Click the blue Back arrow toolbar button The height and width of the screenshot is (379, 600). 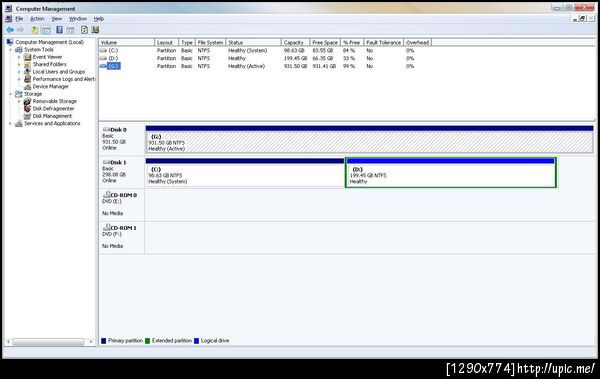click(10, 30)
